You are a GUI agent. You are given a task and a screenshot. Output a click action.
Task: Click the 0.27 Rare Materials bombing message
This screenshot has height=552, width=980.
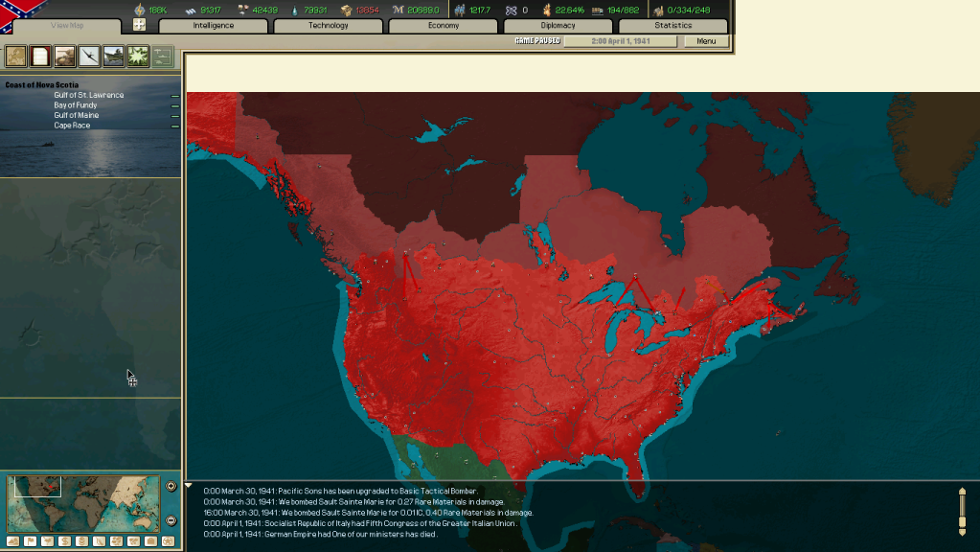coord(353,502)
